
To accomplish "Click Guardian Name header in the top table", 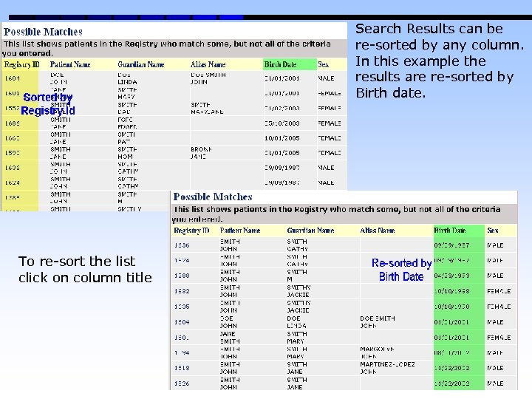I will click(141, 64).
